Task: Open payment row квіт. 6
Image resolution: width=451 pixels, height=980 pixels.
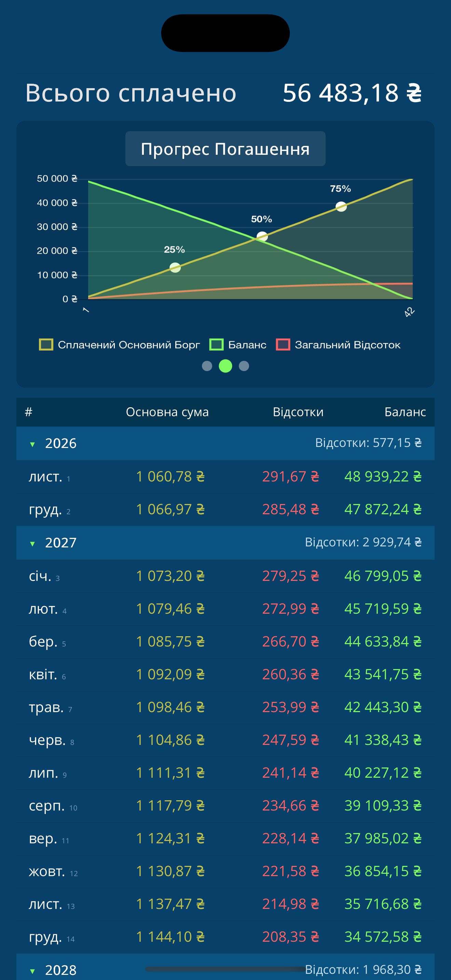Action: [225, 675]
